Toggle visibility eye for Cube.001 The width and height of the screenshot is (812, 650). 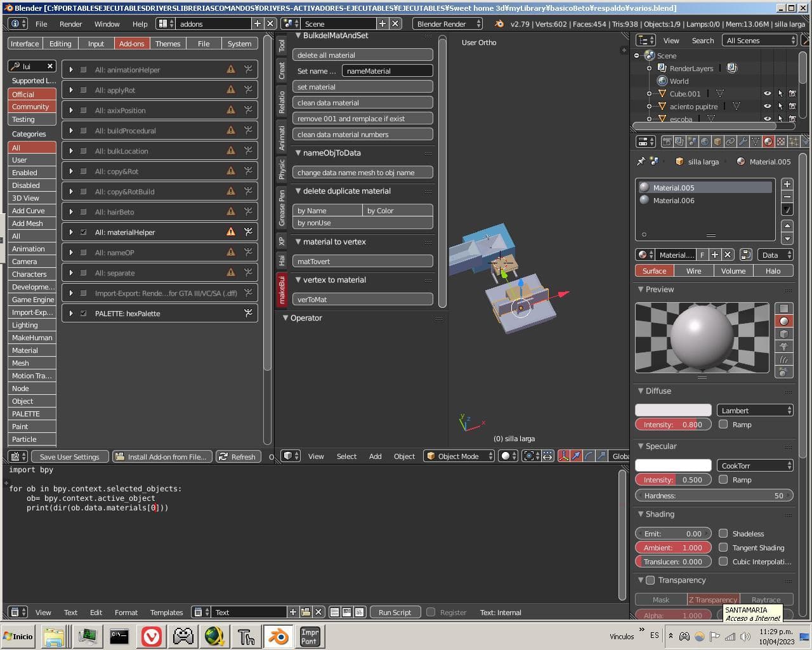[x=767, y=93]
